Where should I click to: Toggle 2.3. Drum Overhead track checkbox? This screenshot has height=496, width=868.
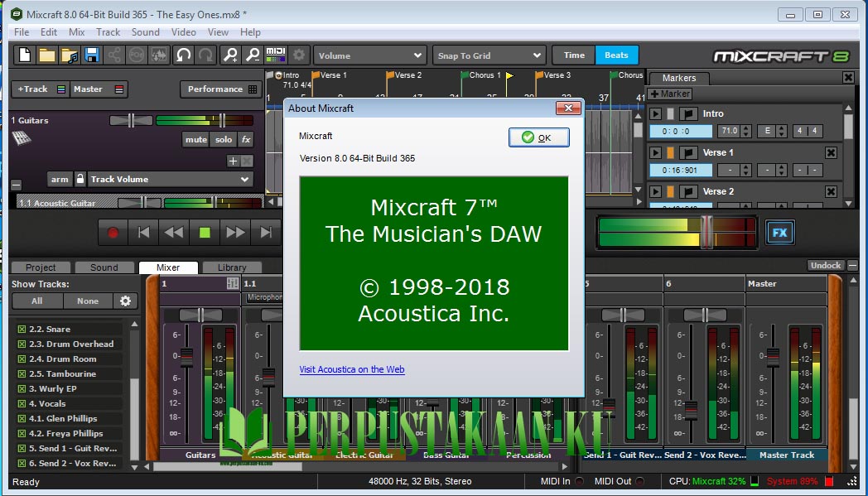[x=22, y=344]
